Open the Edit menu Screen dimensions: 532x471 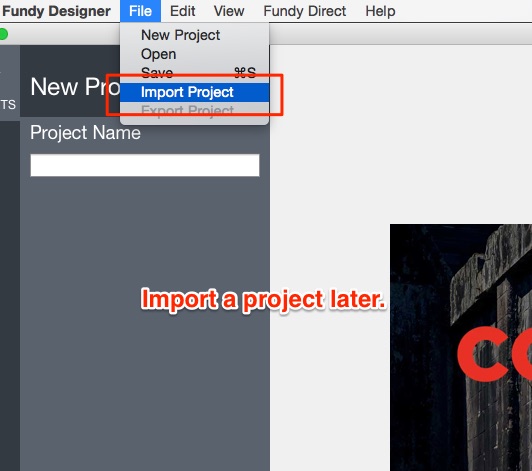(x=183, y=11)
